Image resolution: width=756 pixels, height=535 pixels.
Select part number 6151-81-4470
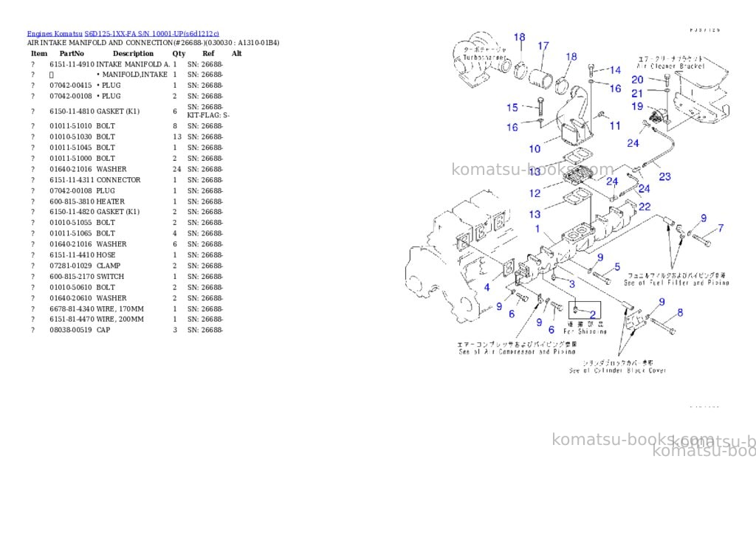tap(72, 319)
